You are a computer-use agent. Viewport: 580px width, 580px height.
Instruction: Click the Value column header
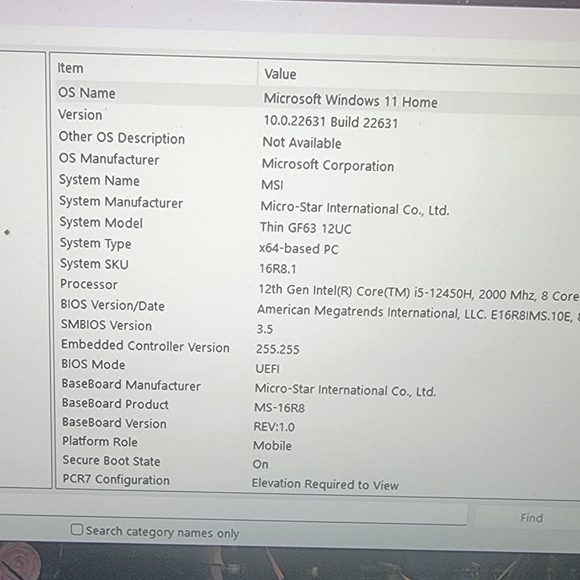280,74
